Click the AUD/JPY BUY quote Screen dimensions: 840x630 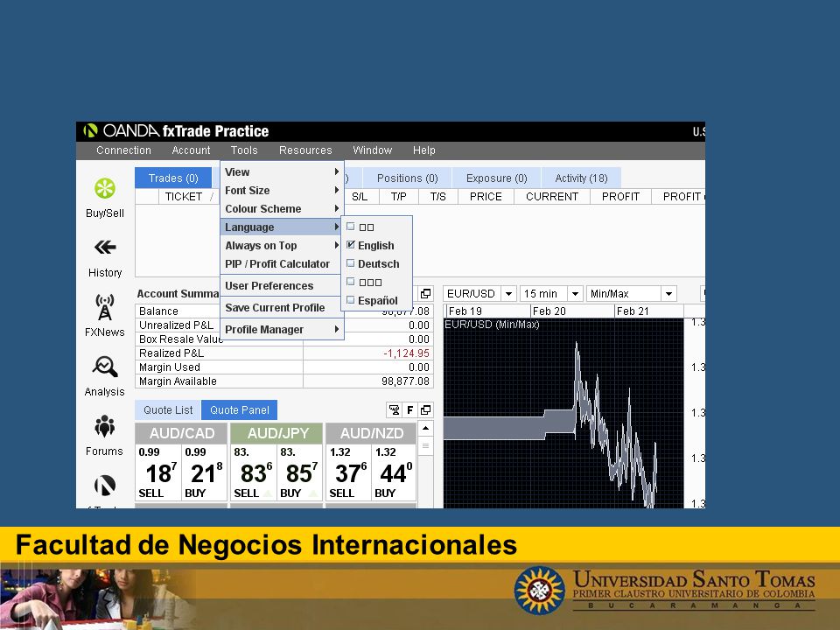tap(299, 472)
